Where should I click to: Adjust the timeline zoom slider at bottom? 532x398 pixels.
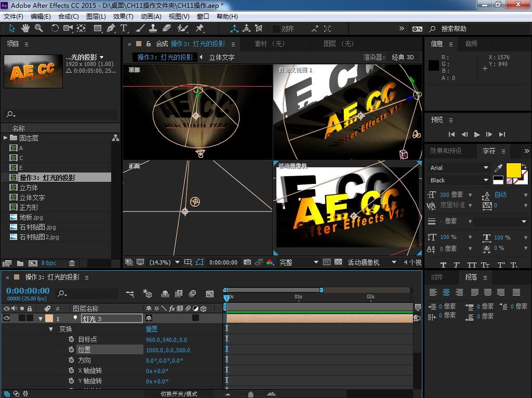tap(250, 394)
